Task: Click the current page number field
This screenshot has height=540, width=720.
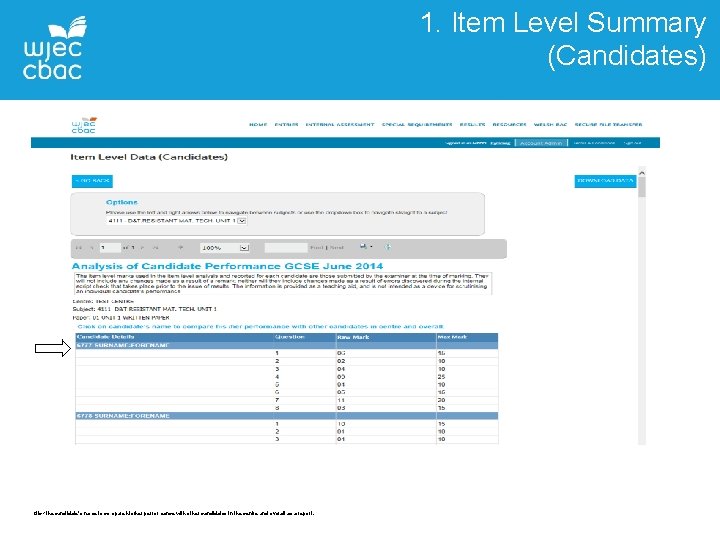Action: [110, 248]
